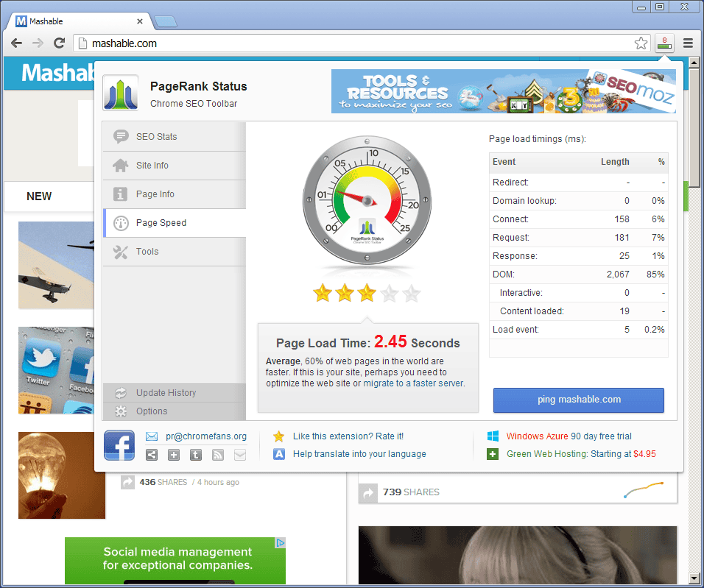Click the Facebook icon in the popup footer
The image size is (704, 588).
[119, 445]
